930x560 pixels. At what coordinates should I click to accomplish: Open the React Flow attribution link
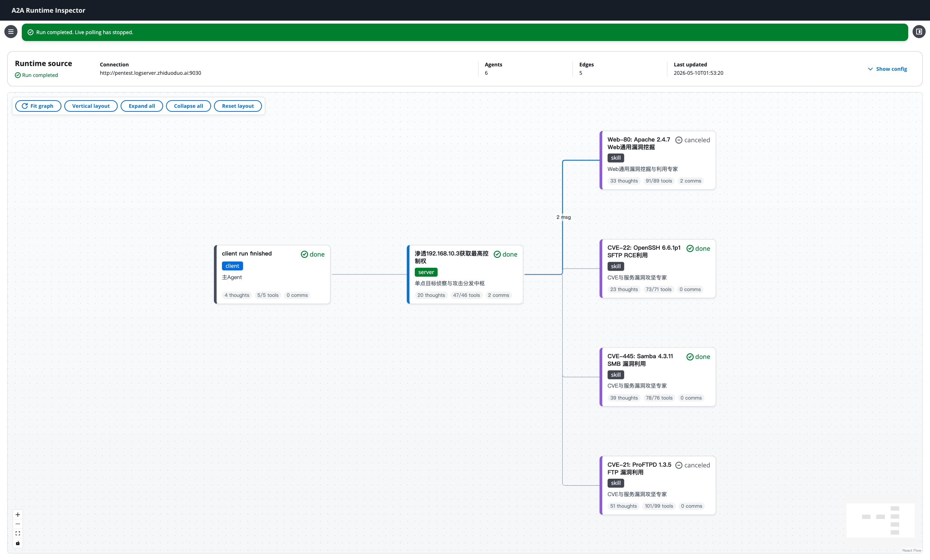911,551
